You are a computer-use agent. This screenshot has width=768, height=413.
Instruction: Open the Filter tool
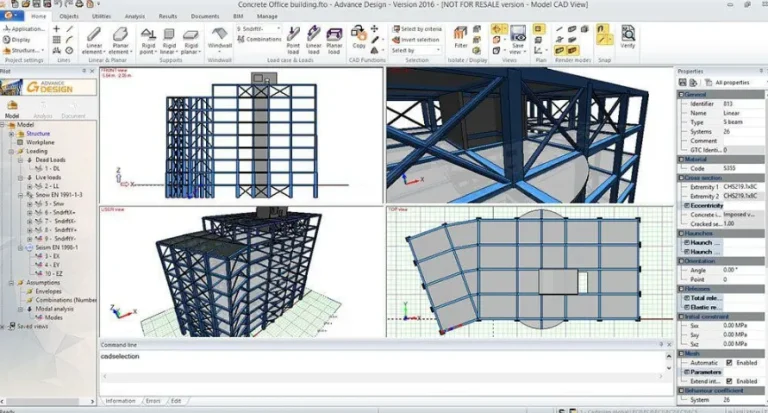460,38
